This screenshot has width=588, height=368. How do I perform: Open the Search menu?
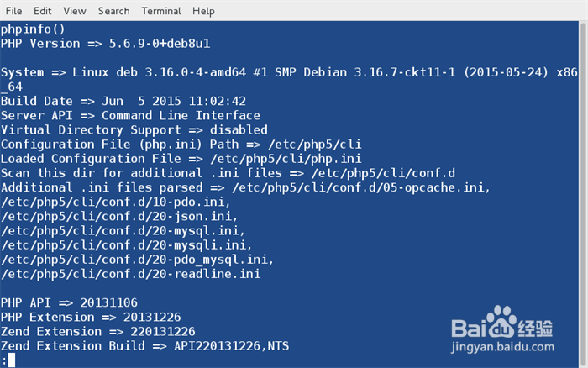point(113,11)
